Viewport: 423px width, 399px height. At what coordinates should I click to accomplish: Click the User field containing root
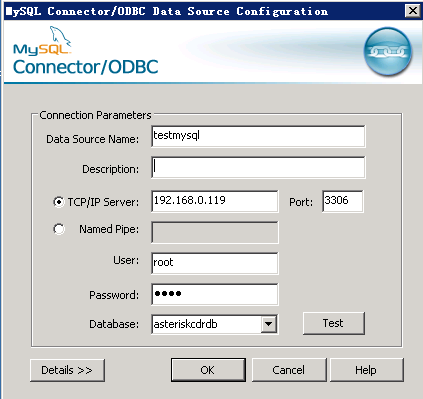(x=215, y=263)
